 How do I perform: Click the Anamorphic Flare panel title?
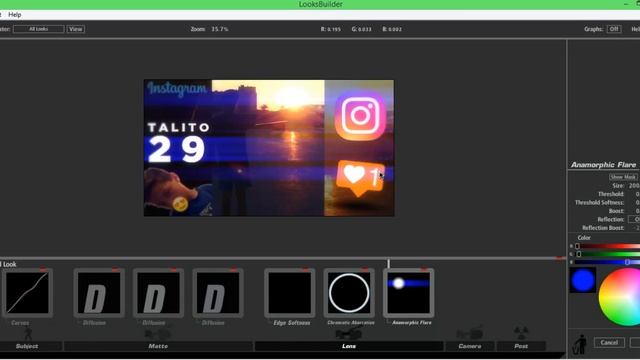point(603,165)
